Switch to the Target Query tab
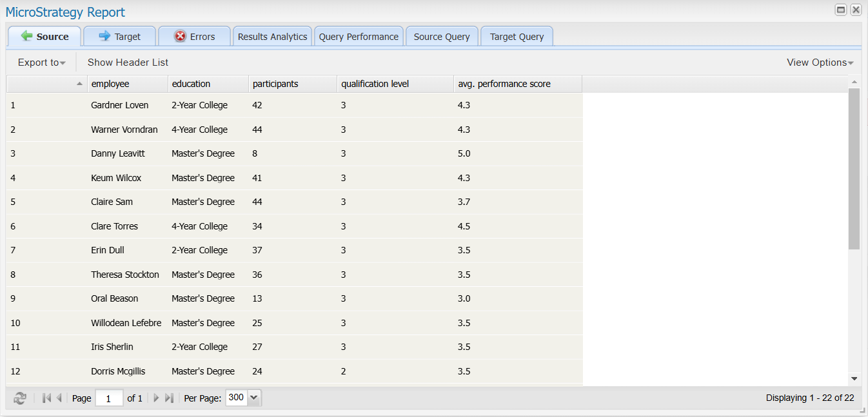Viewport: 868px width, 417px height. 517,37
